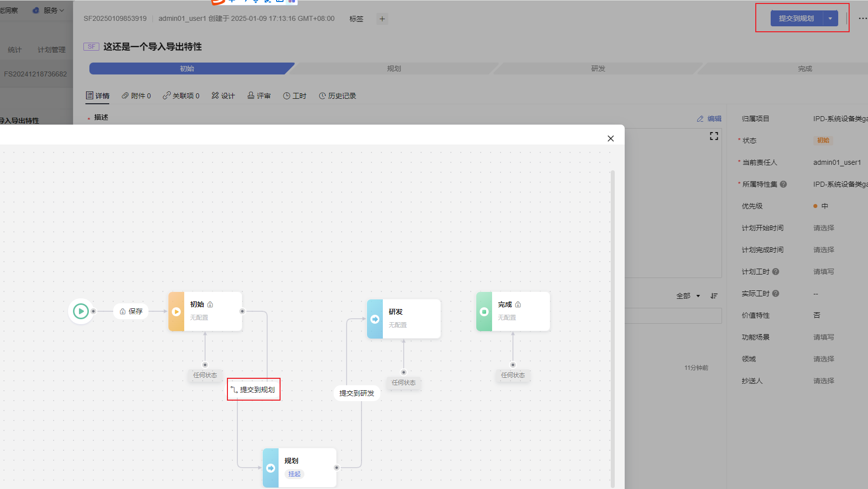
Task: Switch to the 附件 0 tab
Action: coord(136,96)
